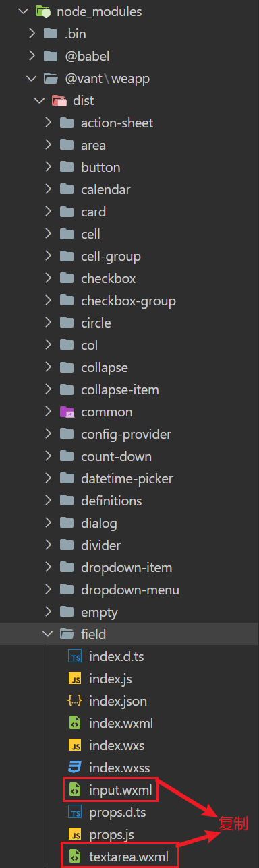Click the CSS icon of index.wxss

pyautogui.click(x=75, y=768)
